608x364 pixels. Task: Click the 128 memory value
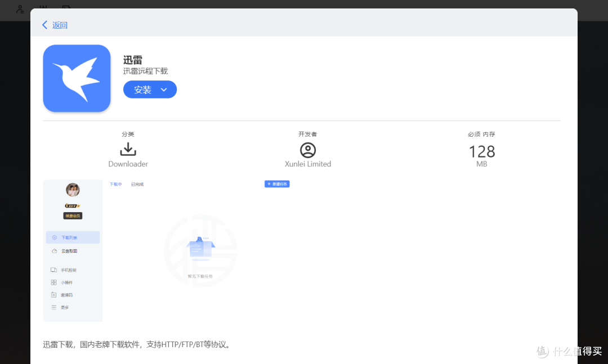[x=482, y=151]
